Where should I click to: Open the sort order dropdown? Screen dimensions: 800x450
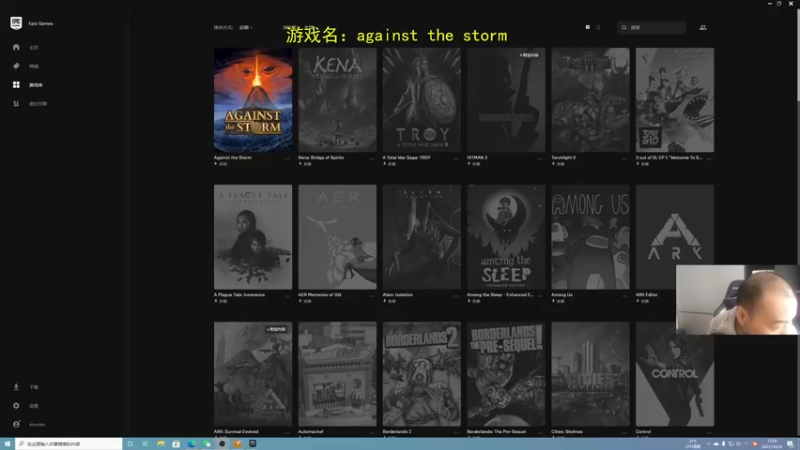(x=245, y=28)
